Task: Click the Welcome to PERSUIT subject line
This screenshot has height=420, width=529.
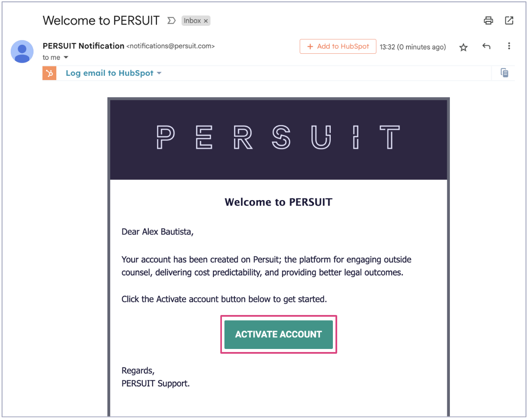Action: [101, 20]
